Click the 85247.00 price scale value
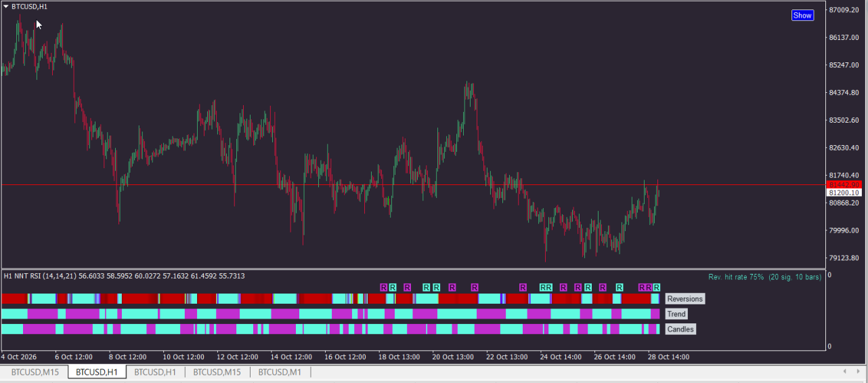 844,65
